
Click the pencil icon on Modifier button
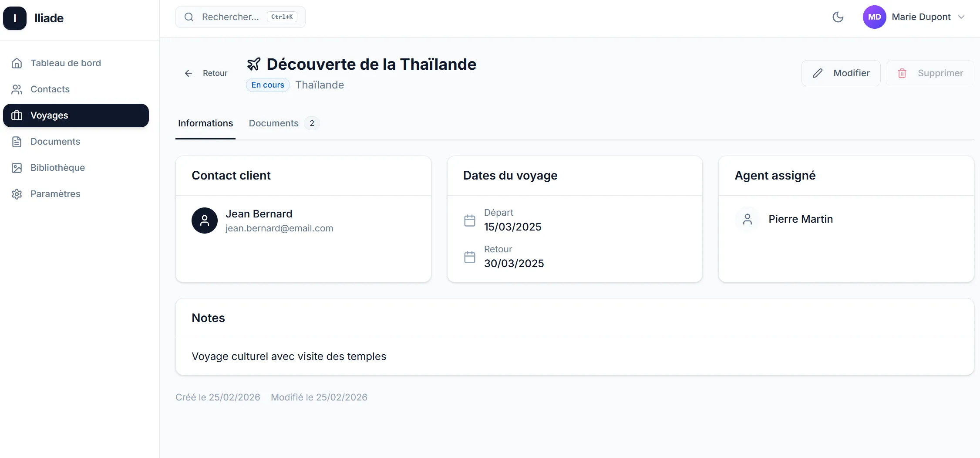click(818, 73)
